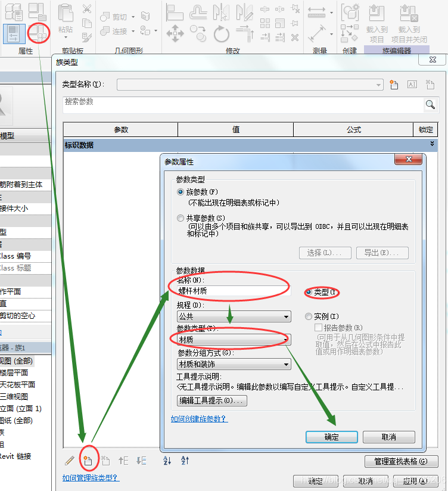Select Trim/Extend to Corner tool
The height and width of the screenshot is (491, 448).
pos(245,33)
